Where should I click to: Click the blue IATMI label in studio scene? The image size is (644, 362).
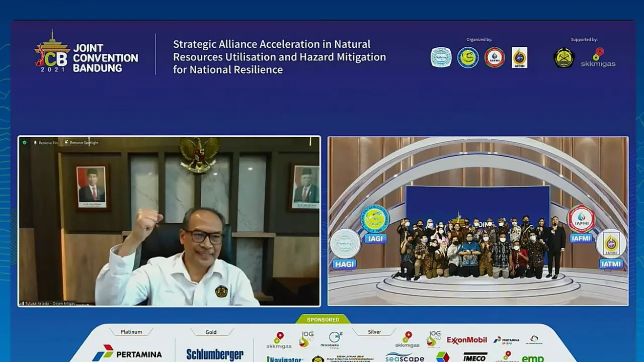[611, 263]
